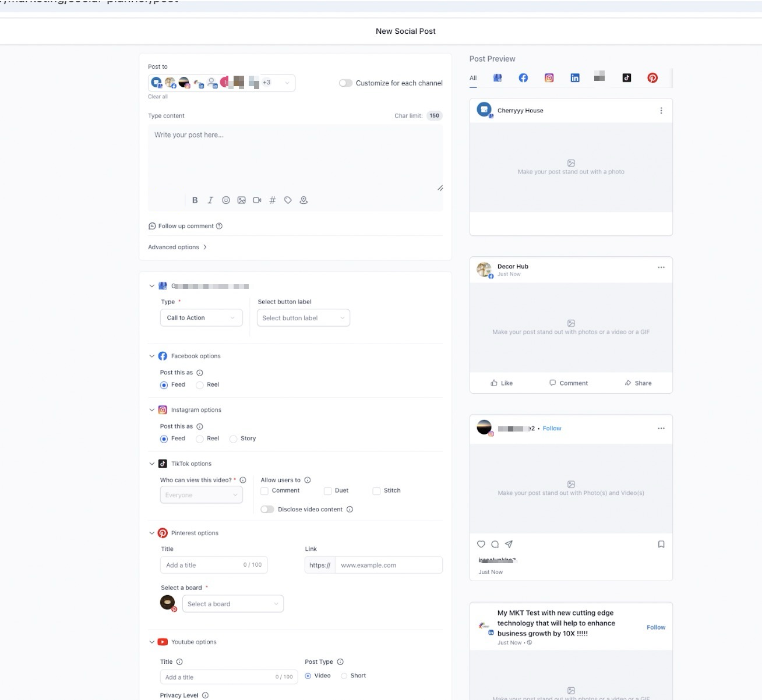
Task: Click info icon next to Post Type
Action: [x=340, y=662]
